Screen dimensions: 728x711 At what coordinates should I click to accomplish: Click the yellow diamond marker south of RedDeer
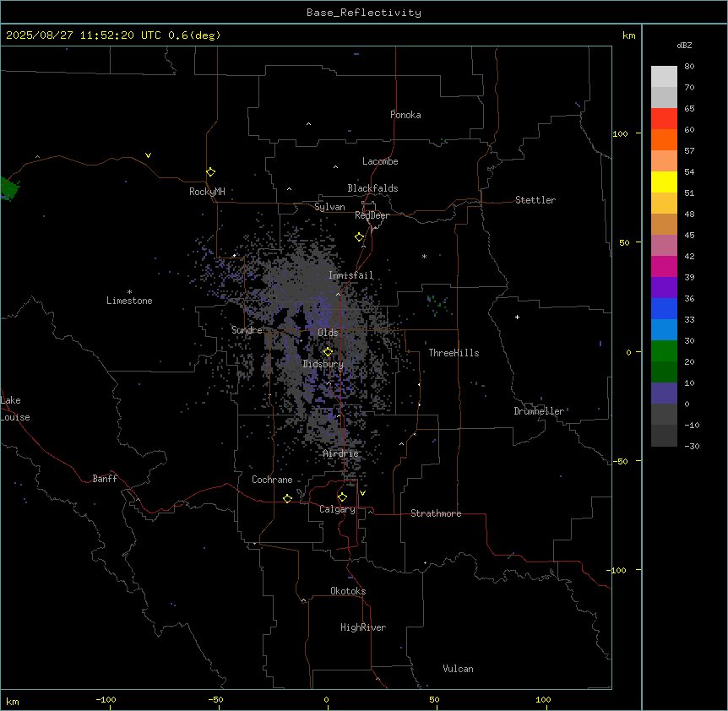pyautogui.click(x=360, y=237)
